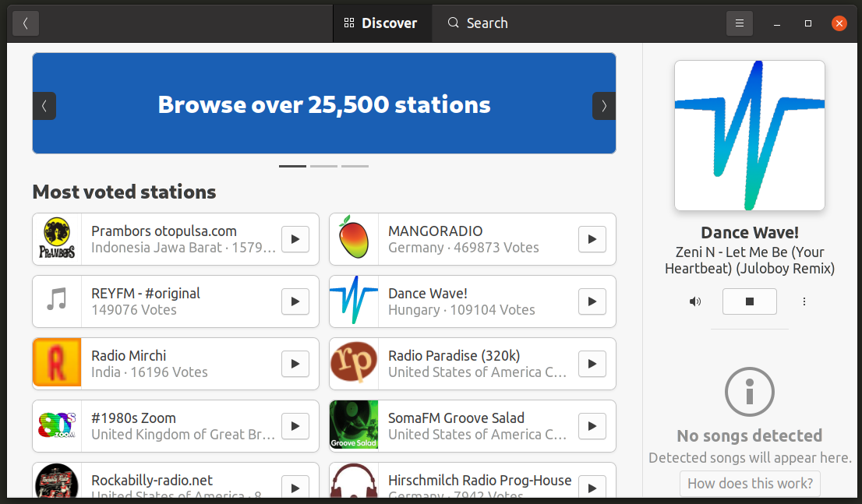Stop playback in the player sidebar
The image size is (862, 504).
(749, 301)
